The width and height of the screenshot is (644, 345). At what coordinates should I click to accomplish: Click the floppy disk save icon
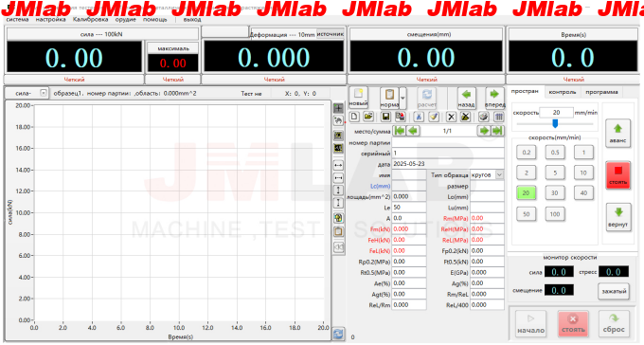(x=385, y=117)
